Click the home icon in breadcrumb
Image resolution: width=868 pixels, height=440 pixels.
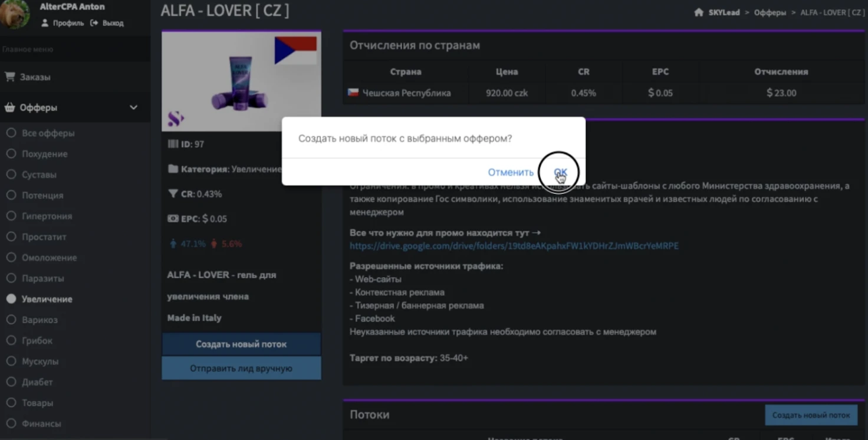point(699,12)
